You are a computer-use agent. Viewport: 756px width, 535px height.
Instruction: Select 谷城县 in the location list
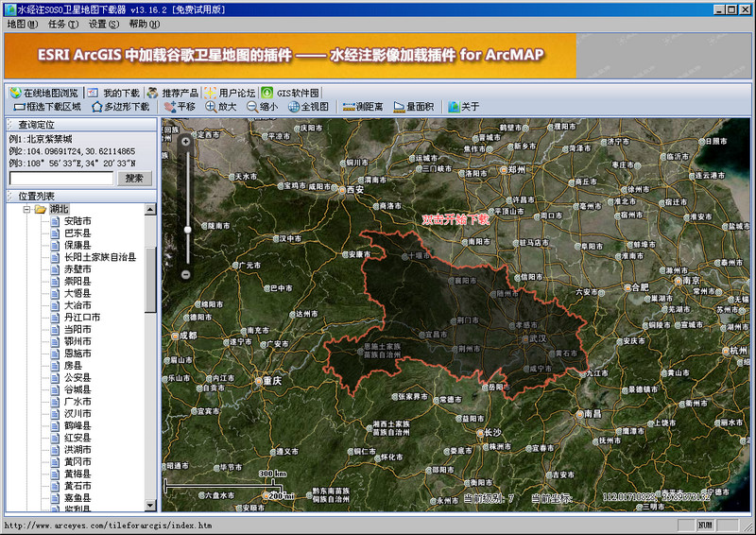pos(77,389)
